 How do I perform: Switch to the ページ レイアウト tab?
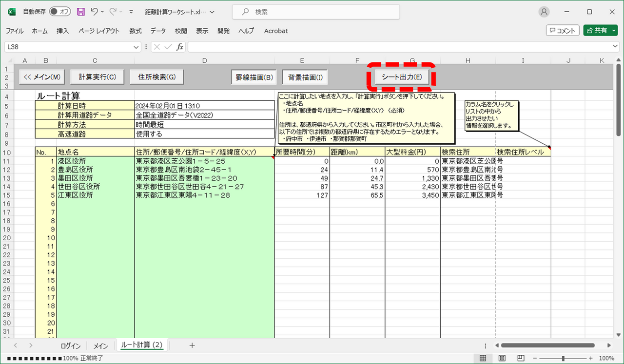click(x=99, y=31)
